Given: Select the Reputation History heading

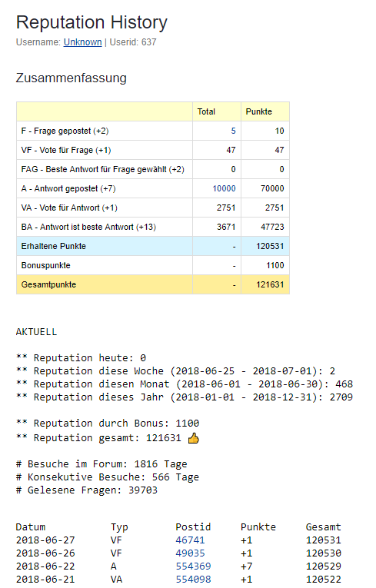Looking at the screenshot, I should pos(92,22).
